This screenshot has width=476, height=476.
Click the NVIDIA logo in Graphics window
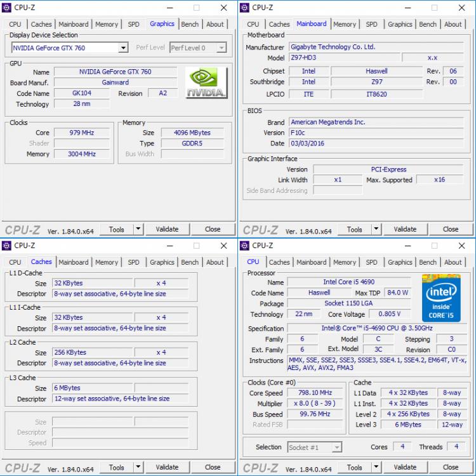[206, 83]
